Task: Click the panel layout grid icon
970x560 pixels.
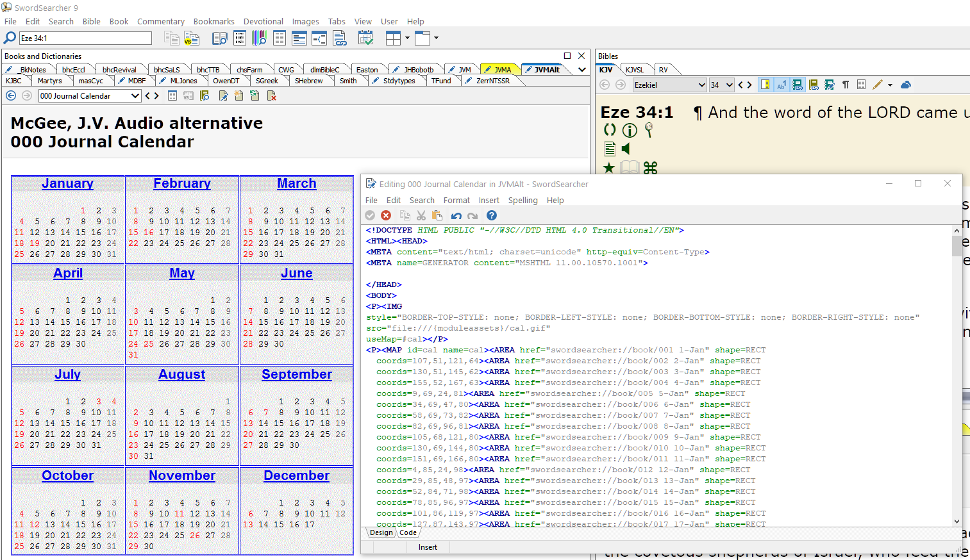Action: [x=393, y=38]
